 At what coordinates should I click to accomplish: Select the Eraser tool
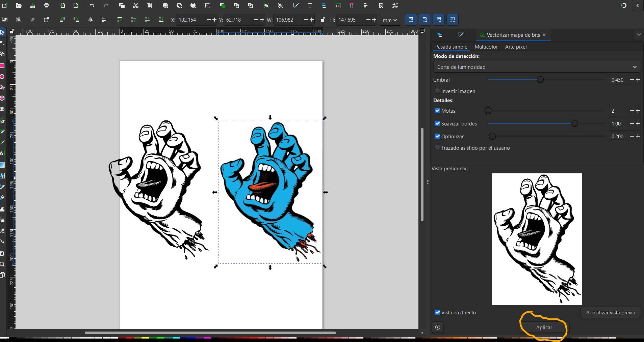point(2,231)
